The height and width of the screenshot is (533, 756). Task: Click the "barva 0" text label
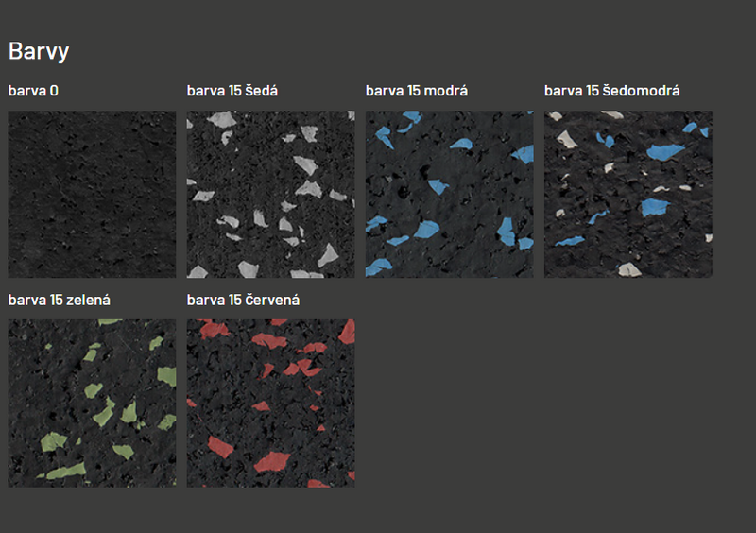click(34, 91)
